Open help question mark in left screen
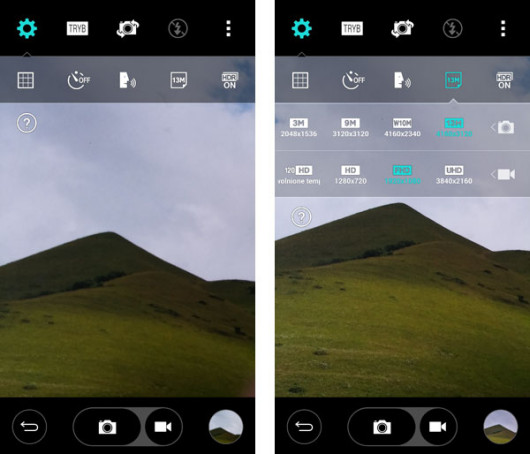The height and width of the screenshot is (454, 530). (27, 123)
